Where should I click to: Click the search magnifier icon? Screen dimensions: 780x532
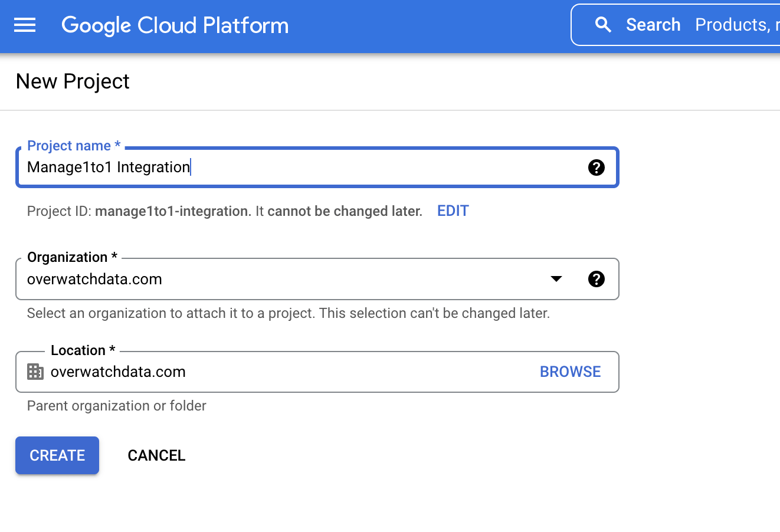pyautogui.click(x=602, y=25)
